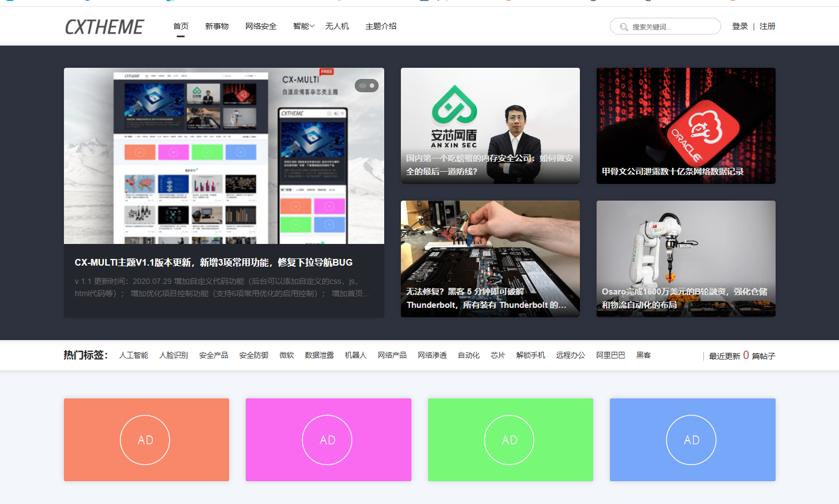This screenshot has height=504, width=839.
Task: Click the 最近更新 0 篇帖子 text
Action: (742, 356)
